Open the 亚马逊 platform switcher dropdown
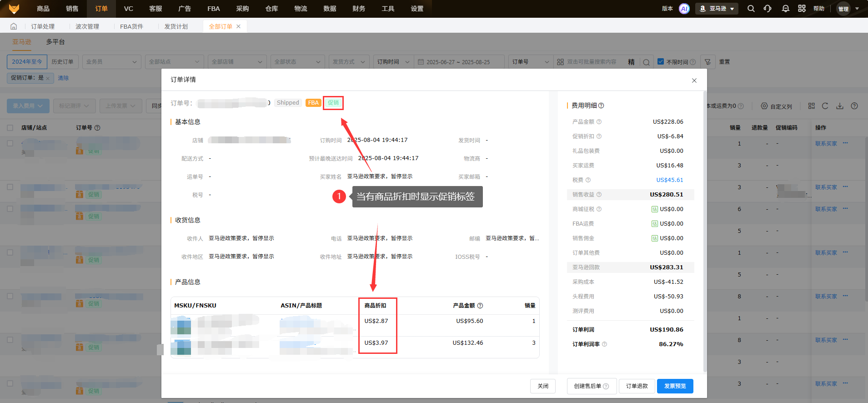868x403 pixels. coord(717,9)
